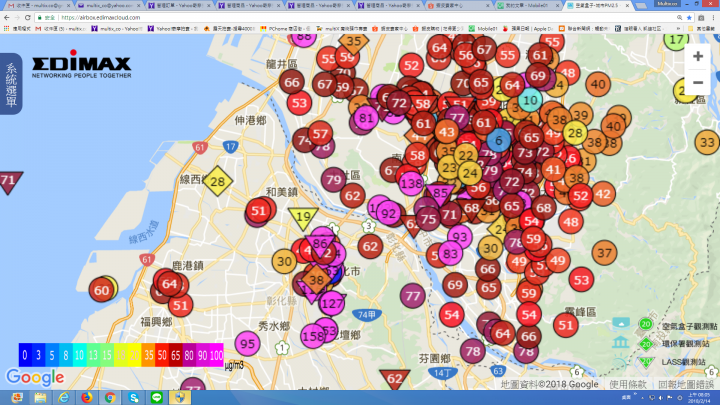
Task: Open the 回報地圖錯誤 report map error link
Action: click(x=686, y=384)
